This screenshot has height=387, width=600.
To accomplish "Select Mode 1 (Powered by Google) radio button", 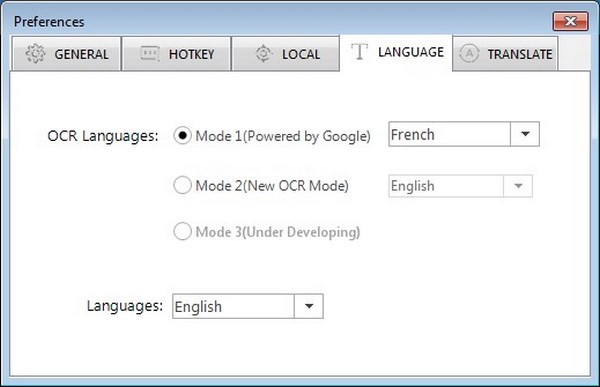I will coord(183,136).
